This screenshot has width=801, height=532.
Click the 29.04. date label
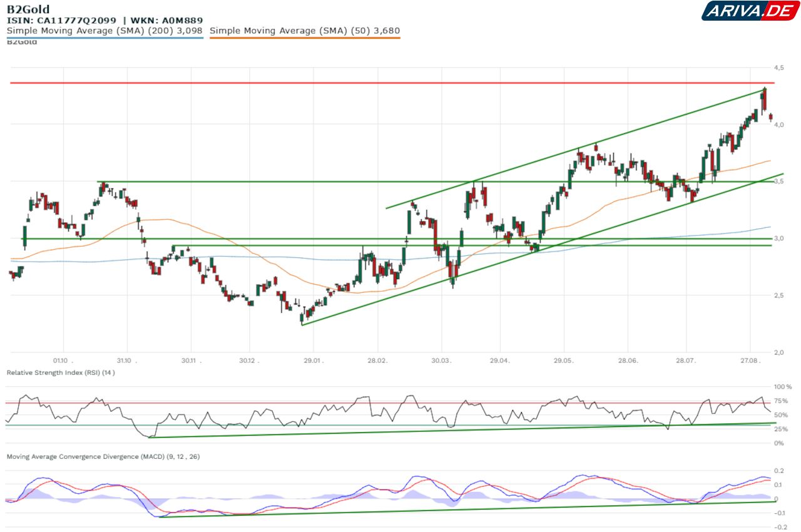(499, 361)
